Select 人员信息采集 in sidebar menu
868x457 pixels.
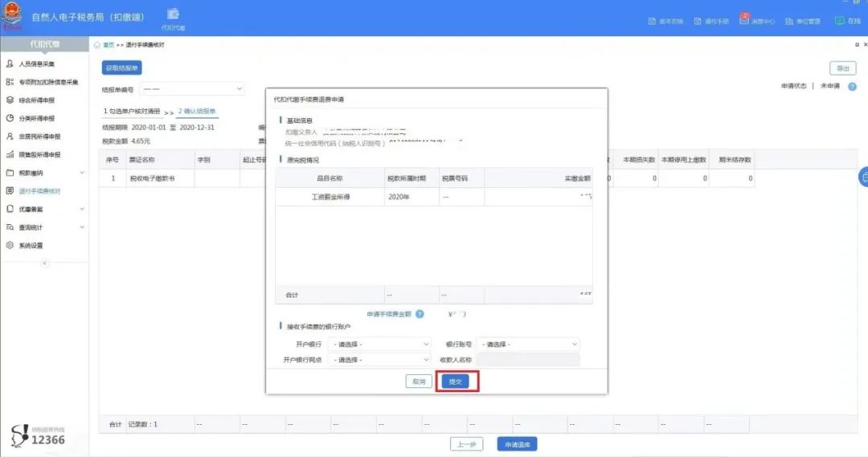click(37, 63)
